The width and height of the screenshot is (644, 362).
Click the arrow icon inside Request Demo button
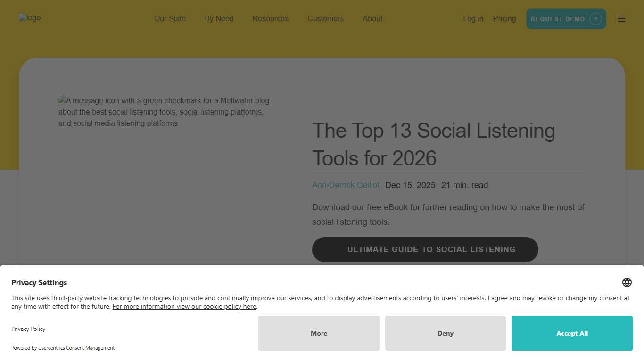595,19
